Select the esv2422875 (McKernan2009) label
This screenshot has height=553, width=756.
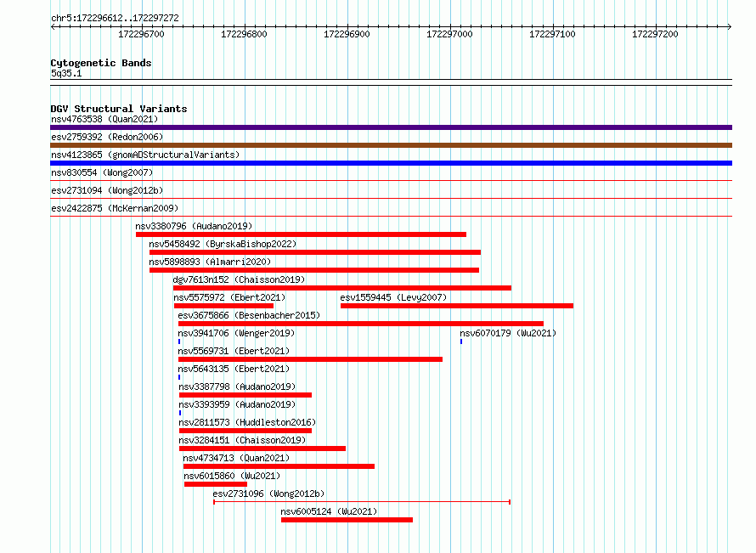point(115,208)
